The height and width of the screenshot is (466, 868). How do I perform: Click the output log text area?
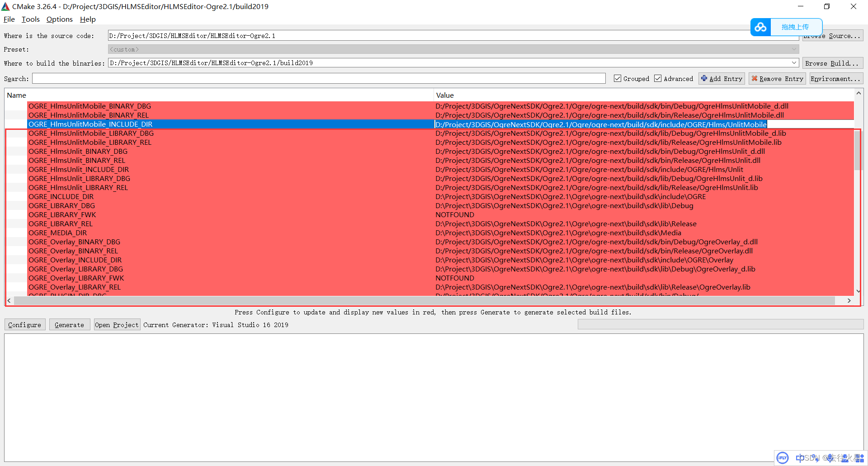pyautogui.click(x=434, y=398)
